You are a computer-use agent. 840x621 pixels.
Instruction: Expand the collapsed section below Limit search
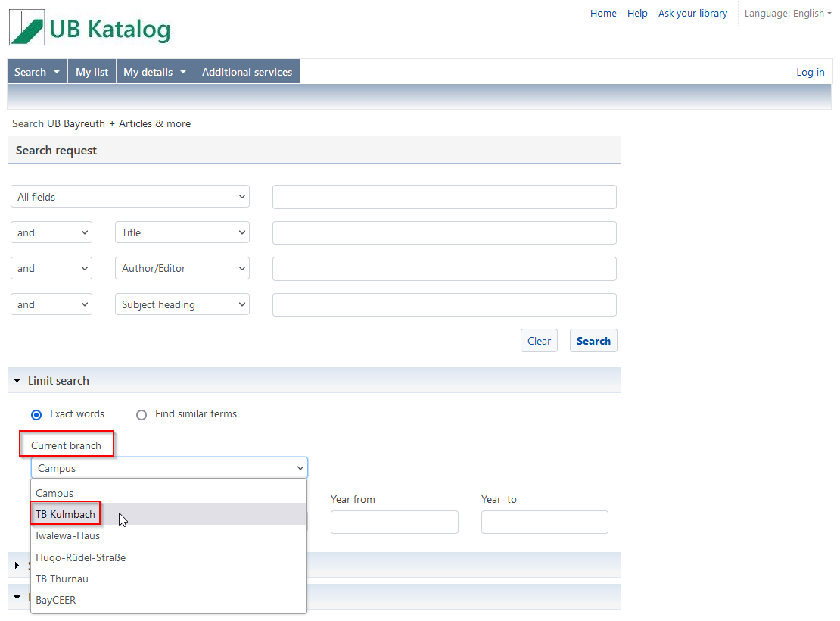pos(17,565)
